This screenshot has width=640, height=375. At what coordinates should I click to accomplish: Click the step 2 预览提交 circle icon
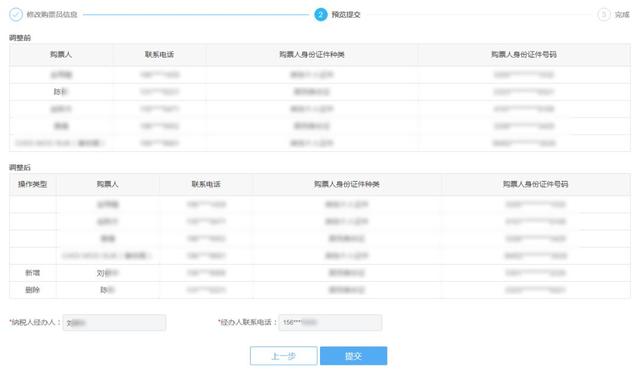[x=321, y=15]
